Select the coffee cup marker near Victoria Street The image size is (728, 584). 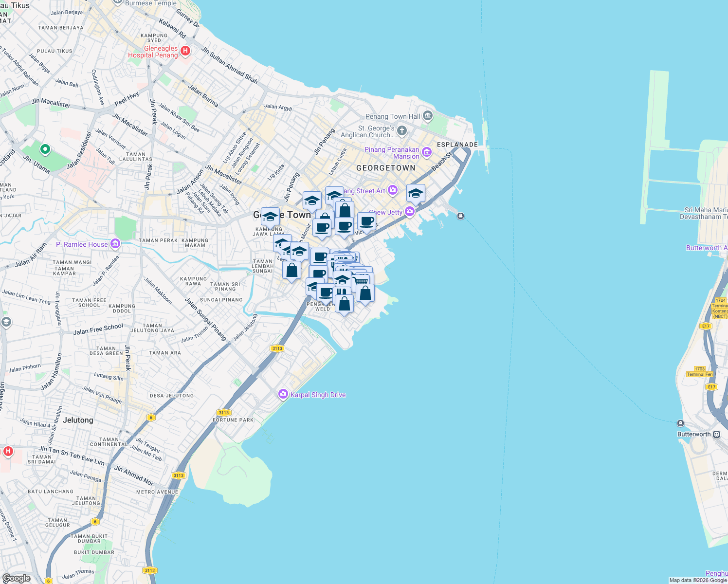(367, 222)
